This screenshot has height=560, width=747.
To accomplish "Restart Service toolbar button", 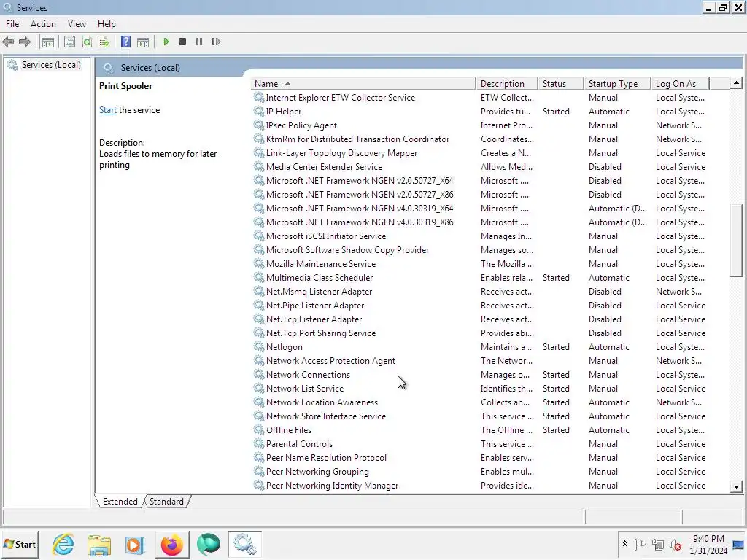I will (216, 42).
